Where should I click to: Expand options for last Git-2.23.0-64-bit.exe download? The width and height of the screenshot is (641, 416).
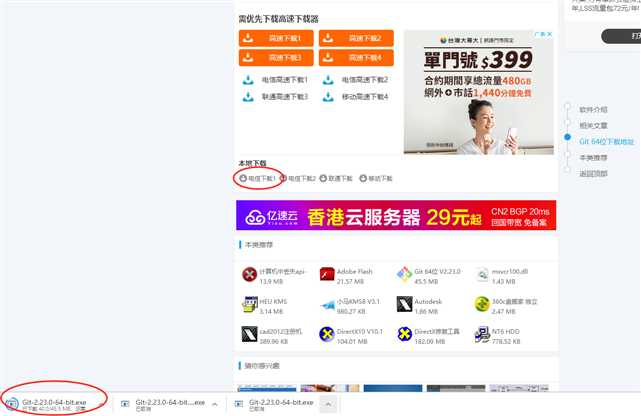coord(328,404)
